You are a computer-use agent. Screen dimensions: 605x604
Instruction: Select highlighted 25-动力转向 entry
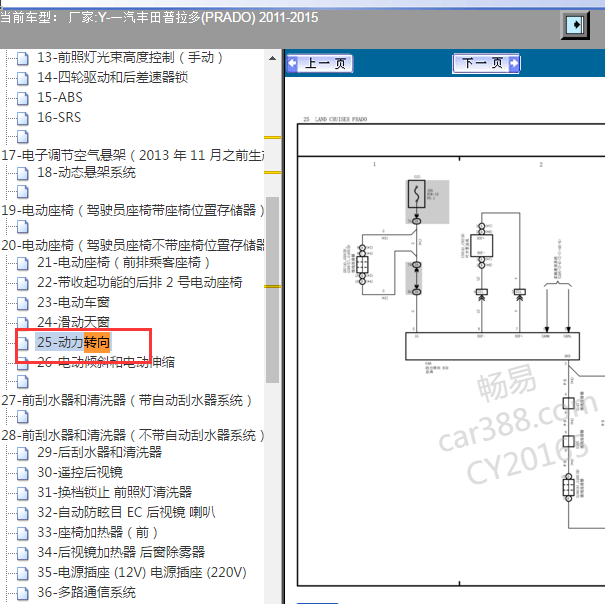pos(73,342)
